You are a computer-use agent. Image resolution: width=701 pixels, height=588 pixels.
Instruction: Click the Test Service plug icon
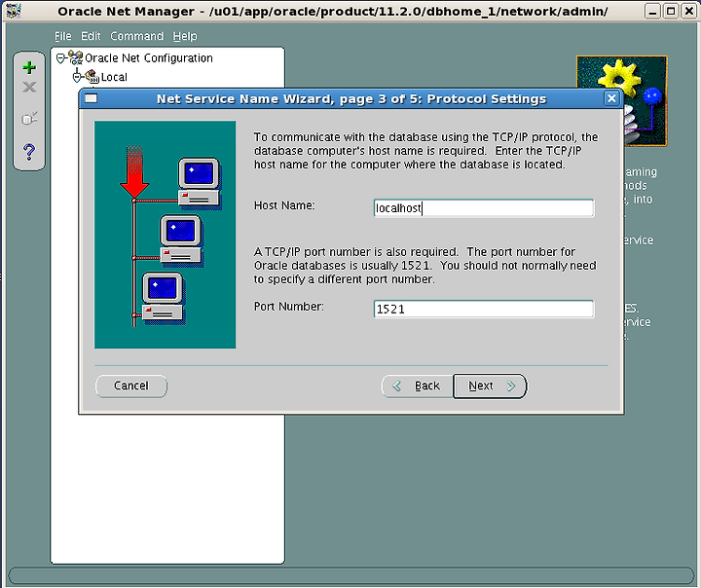click(29, 119)
